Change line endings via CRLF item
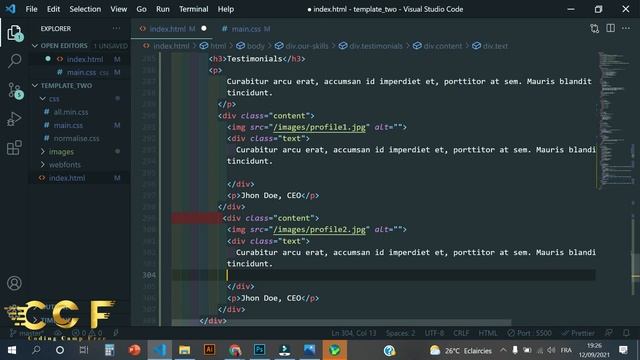This screenshot has height=360, width=640. [x=461, y=333]
